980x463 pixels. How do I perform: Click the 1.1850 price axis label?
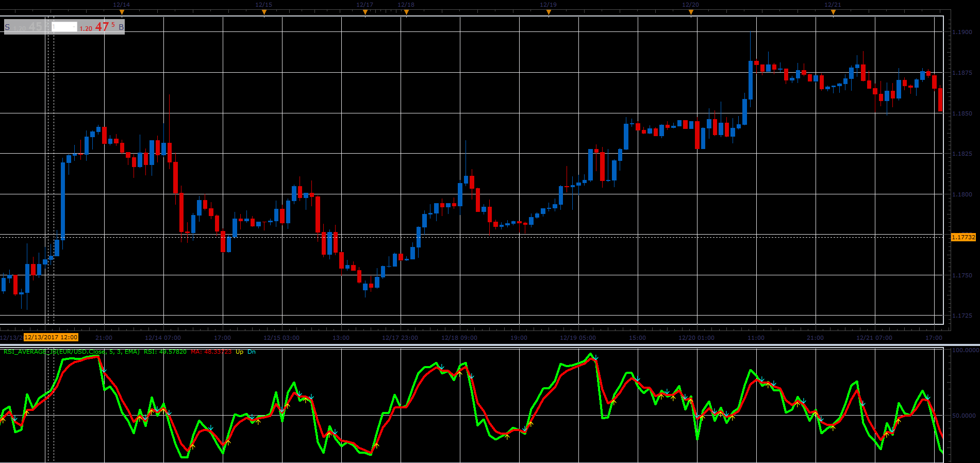[962, 113]
